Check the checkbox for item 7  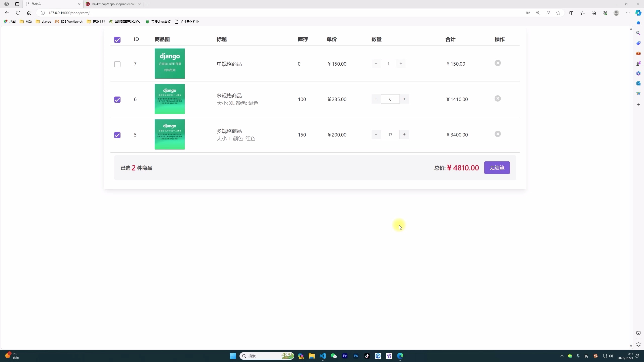tap(117, 64)
